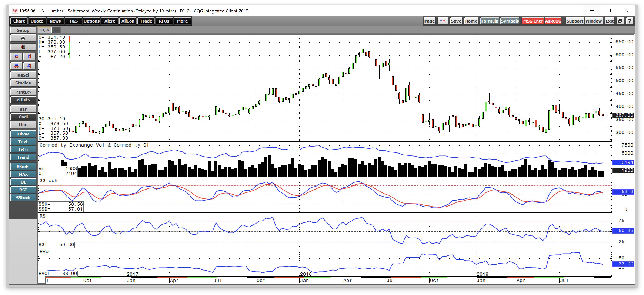Select the reload chart (CI) icon
Image resolution: width=644 pixels, height=295 pixels.
click(x=23, y=47)
